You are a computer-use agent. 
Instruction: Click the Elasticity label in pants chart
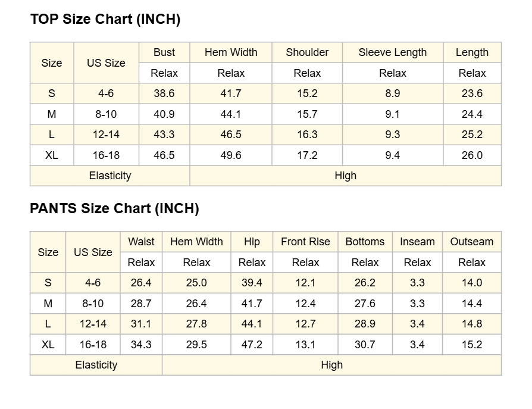[x=96, y=365]
